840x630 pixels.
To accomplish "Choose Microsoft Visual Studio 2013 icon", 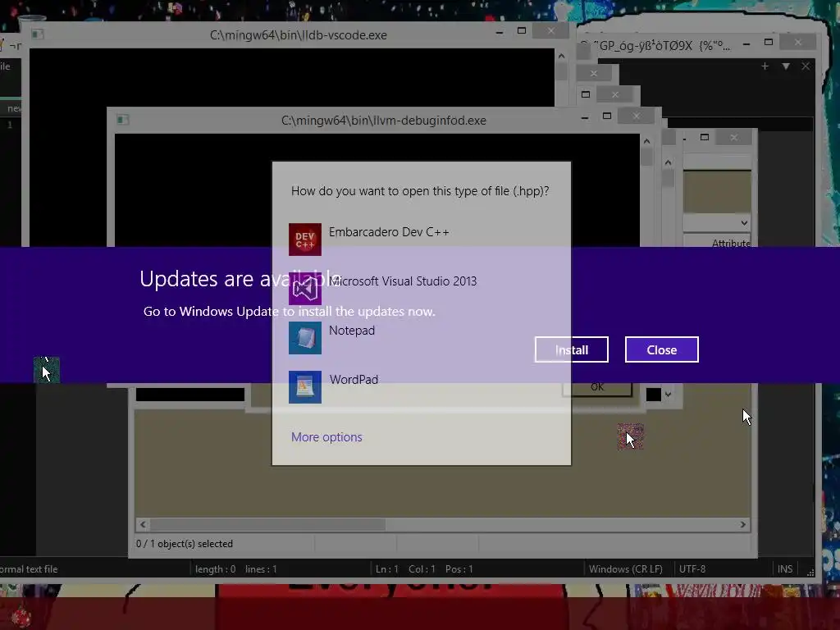I will click(305, 289).
